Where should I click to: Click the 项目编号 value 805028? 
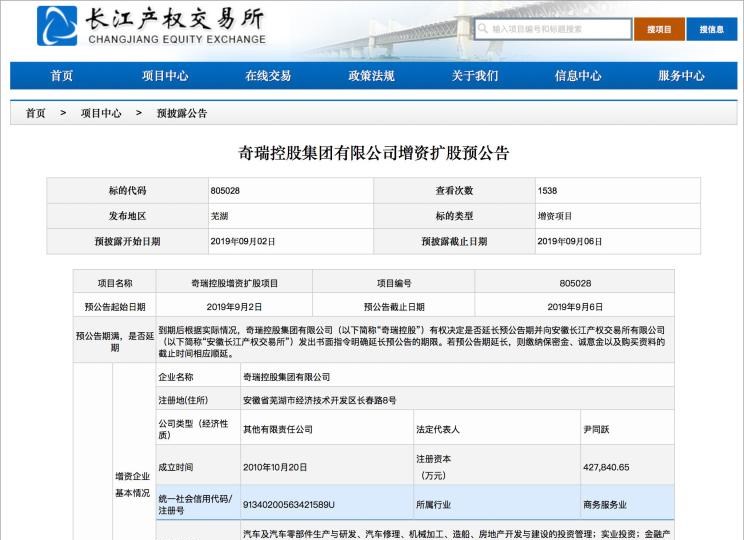[x=575, y=283]
